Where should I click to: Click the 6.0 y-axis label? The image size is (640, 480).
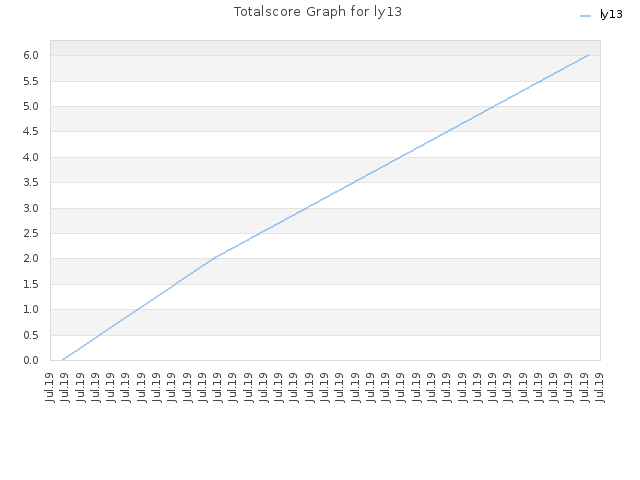pos(31,56)
